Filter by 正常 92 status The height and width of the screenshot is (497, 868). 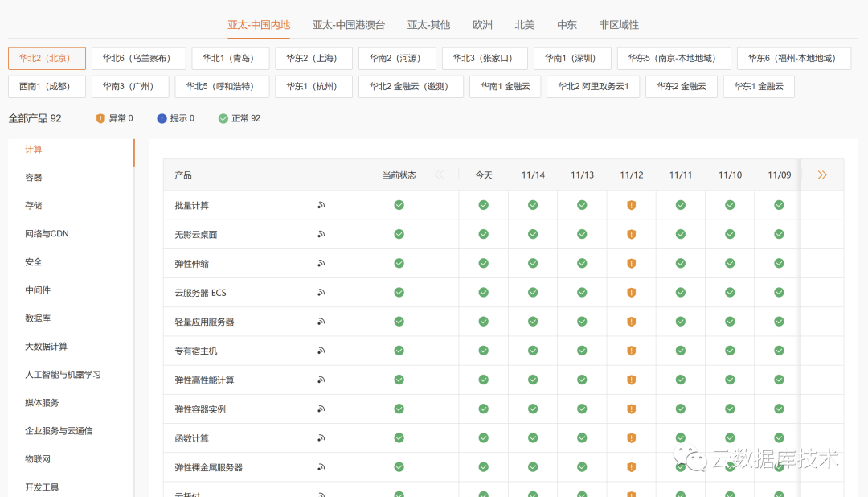[239, 118]
